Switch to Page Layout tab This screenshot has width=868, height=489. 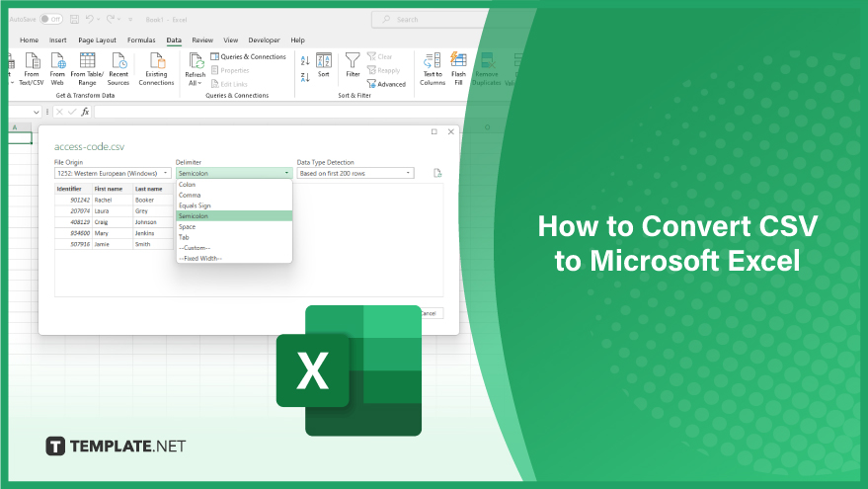click(98, 41)
